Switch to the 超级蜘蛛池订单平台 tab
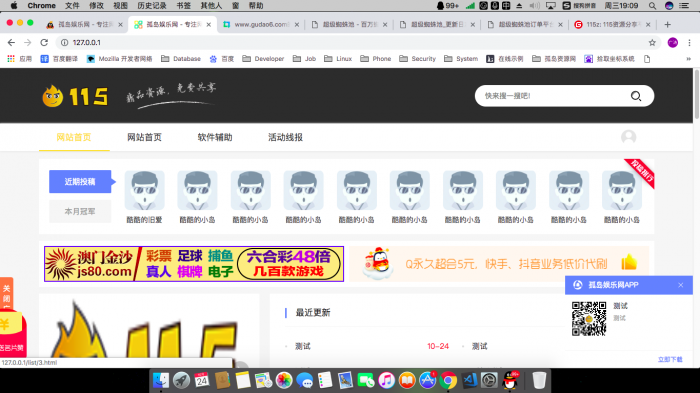 (x=525, y=25)
